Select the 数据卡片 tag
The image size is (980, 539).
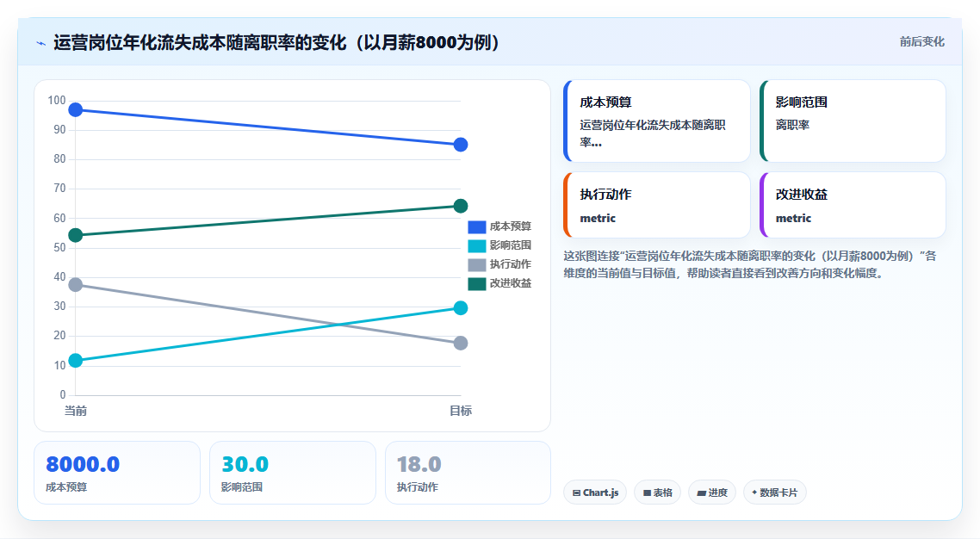pos(774,493)
